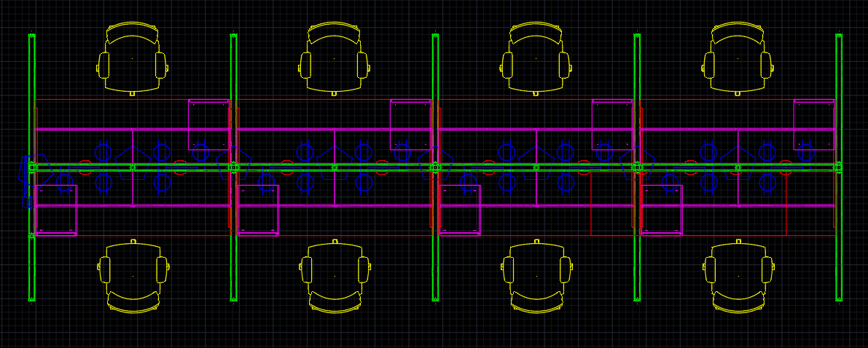Click blue pentagon in third workstation

(x=536, y=162)
